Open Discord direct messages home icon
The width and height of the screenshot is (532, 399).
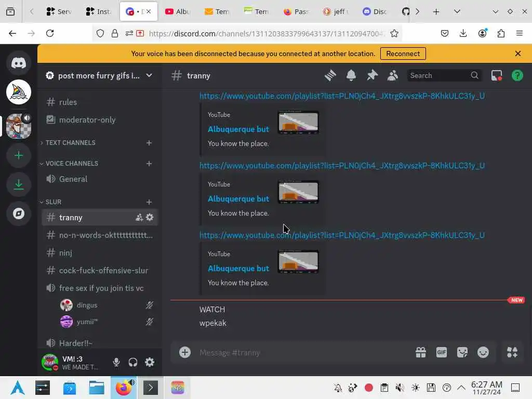tap(19, 63)
